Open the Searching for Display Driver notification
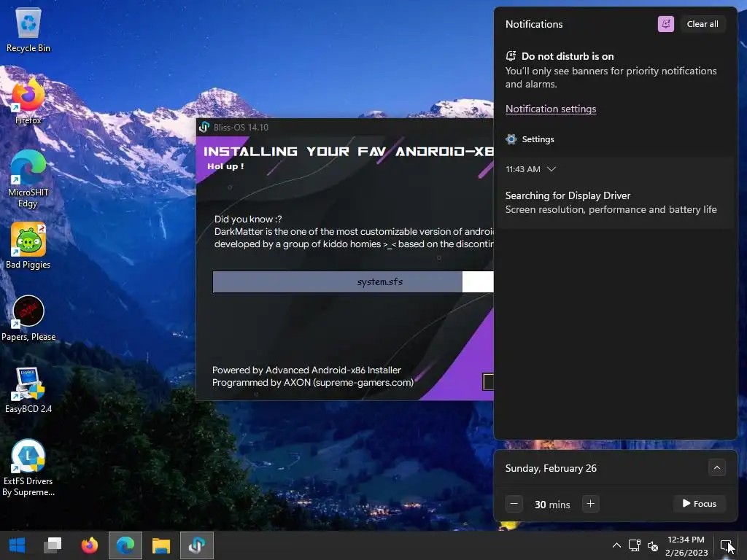 [614, 203]
